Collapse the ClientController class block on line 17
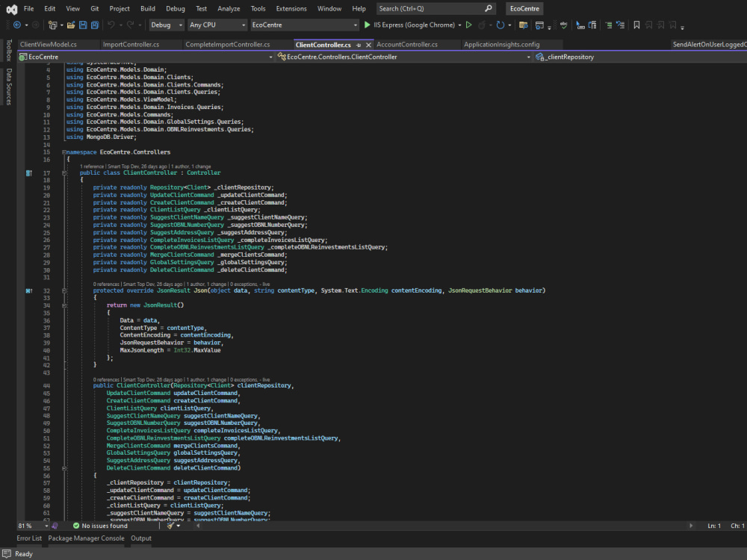The height and width of the screenshot is (560, 747). point(63,173)
